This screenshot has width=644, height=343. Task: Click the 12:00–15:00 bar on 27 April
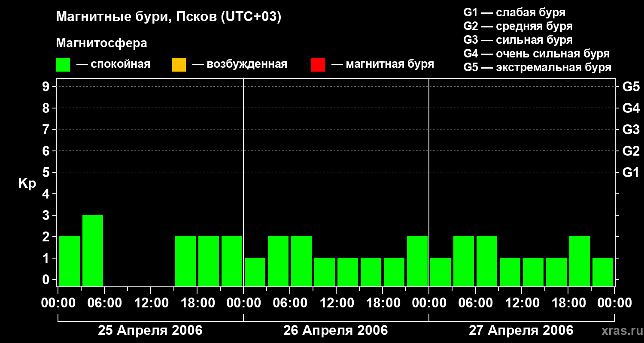[533, 272]
